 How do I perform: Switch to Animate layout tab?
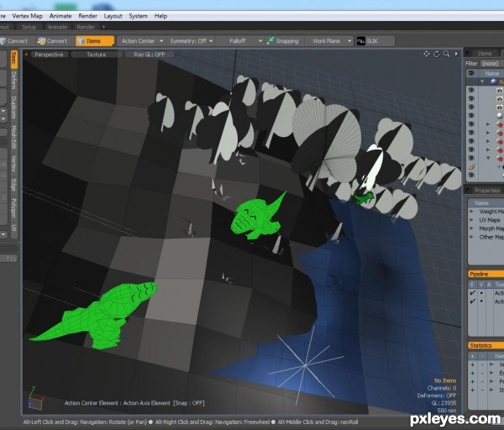(x=57, y=27)
